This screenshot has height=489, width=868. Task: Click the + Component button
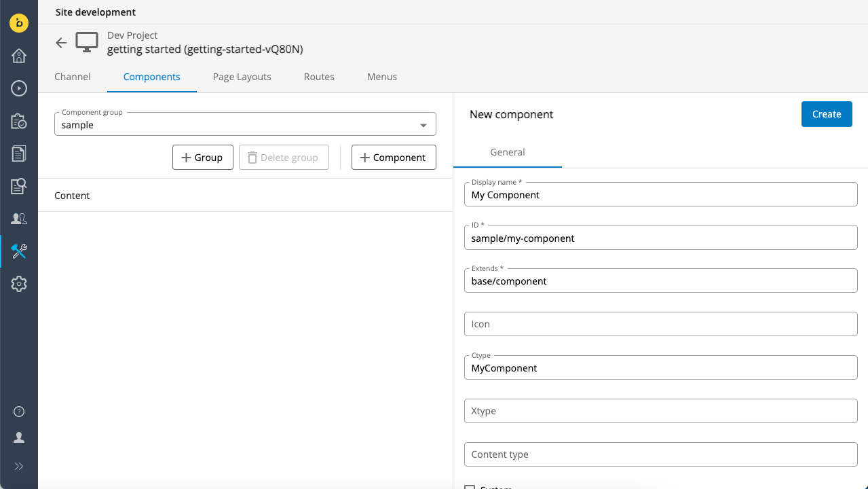click(394, 158)
